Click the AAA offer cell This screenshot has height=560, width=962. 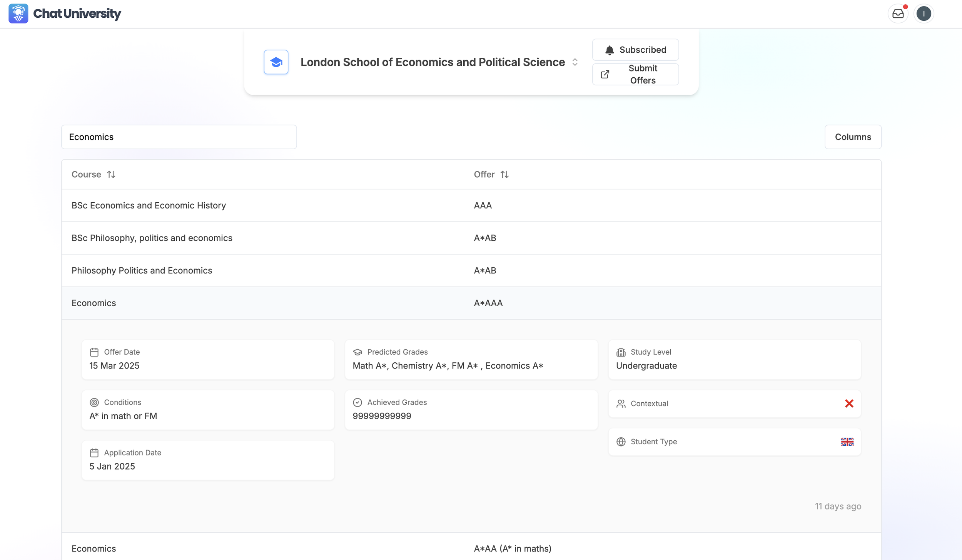(x=483, y=205)
